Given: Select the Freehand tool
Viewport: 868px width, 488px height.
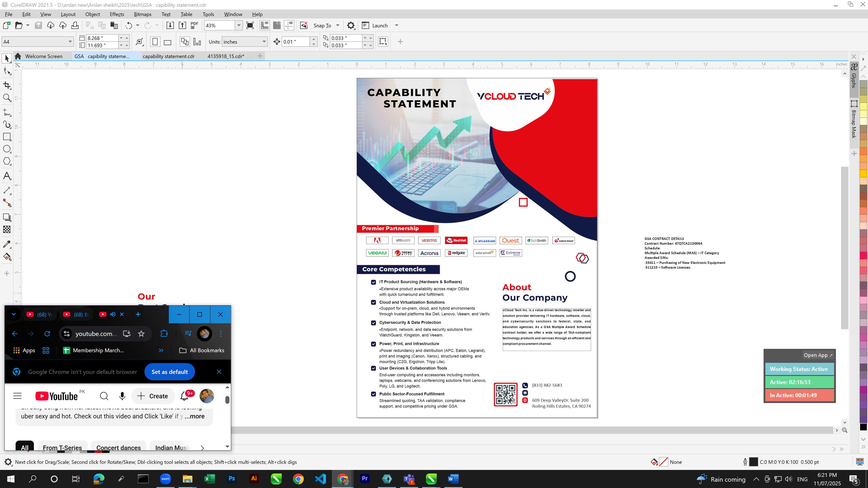Looking at the screenshot, I should click(7, 112).
